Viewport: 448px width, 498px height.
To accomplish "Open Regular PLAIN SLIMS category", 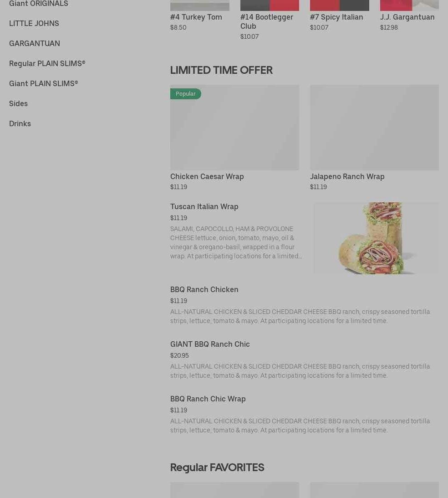I will tap(47, 63).
